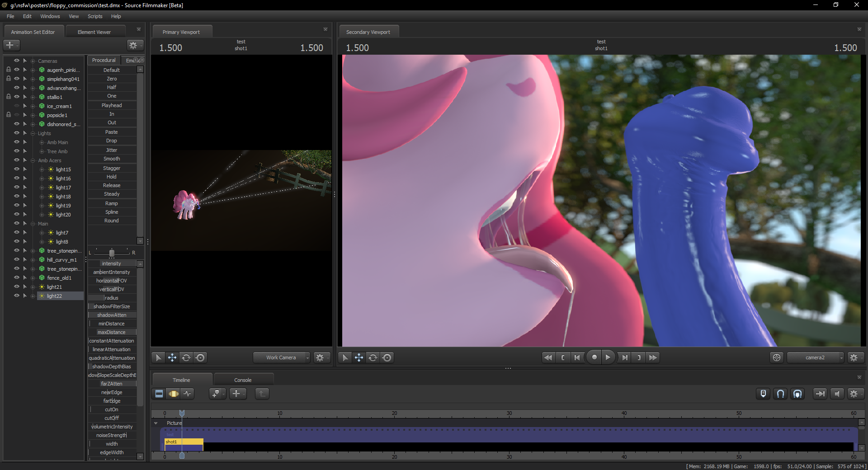
Task: Click the intensity control slider
Action: coord(112,263)
